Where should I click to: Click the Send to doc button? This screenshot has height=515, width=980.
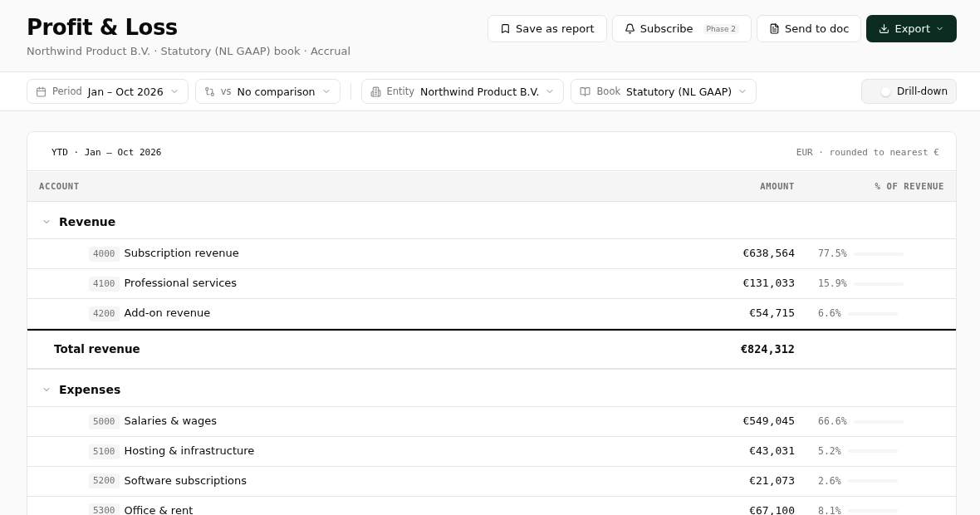[x=809, y=29]
